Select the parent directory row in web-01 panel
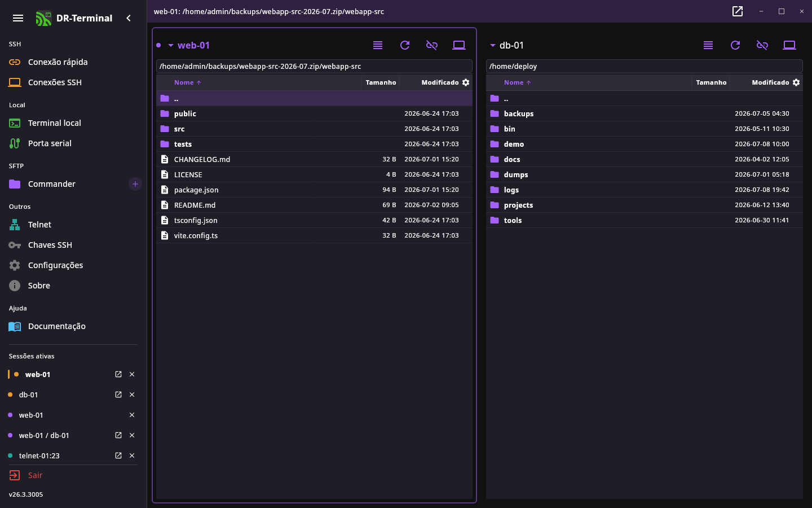Image resolution: width=812 pixels, height=508 pixels. tap(314, 98)
